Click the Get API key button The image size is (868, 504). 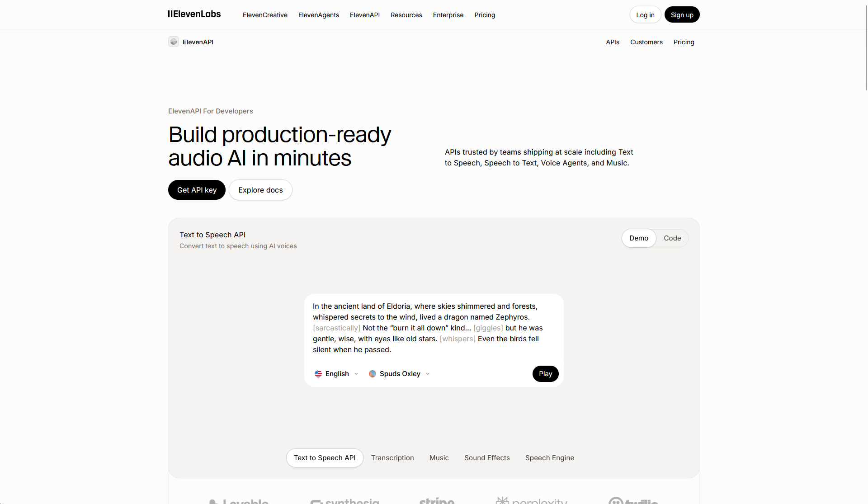click(197, 190)
